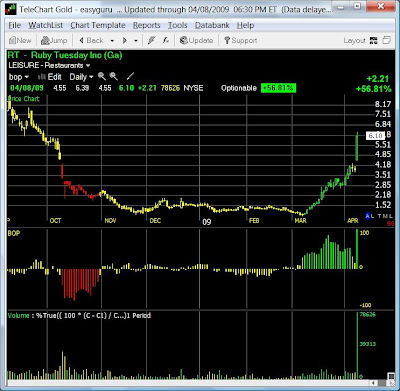Click the small square icon above scrollbar
This screenshot has height=391, width=400.
391,376
